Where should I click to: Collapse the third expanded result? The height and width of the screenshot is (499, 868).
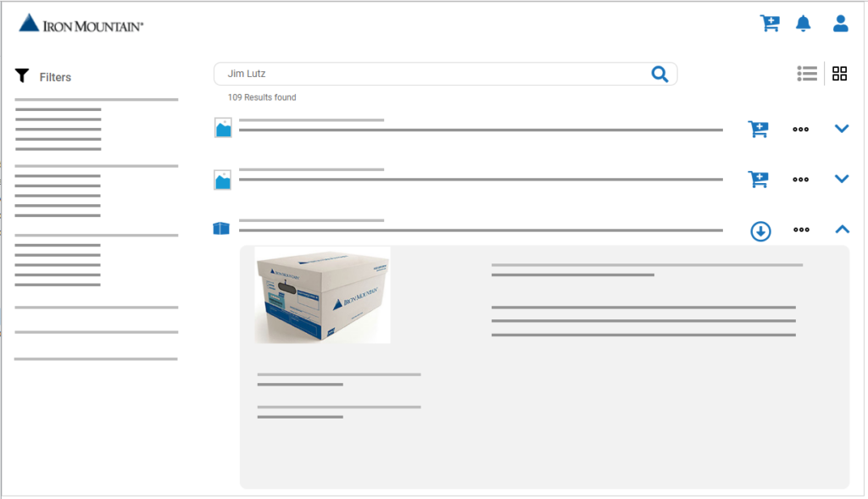841,229
